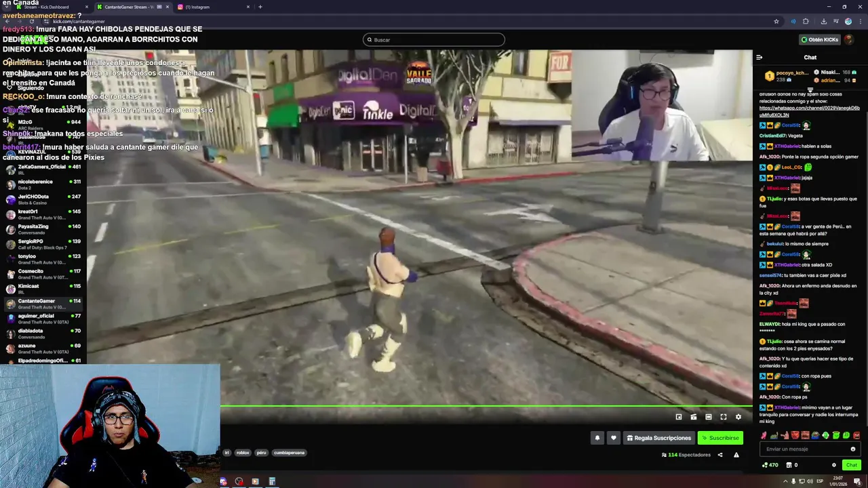The image size is (868, 488).
Task: Open JeriCHODota channel in sidebar
Action: pyautogui.click(x=43, y=199)
